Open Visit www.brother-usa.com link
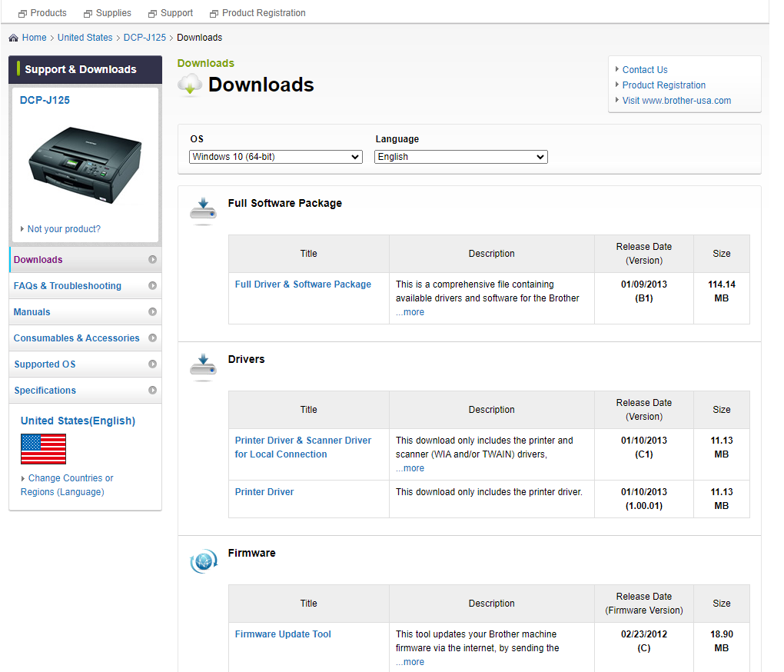The width and height of the screenshot is (784, 672). (x=676, y=101)
